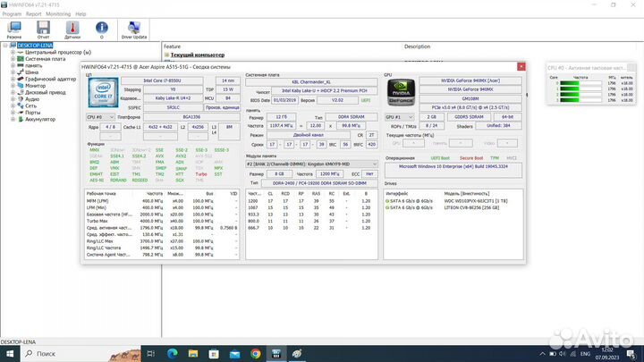This screenshot has height=362, width=644.
Task: Click the Системная плата tree icon
Action: pyautogui.click(x=20, y=59)
